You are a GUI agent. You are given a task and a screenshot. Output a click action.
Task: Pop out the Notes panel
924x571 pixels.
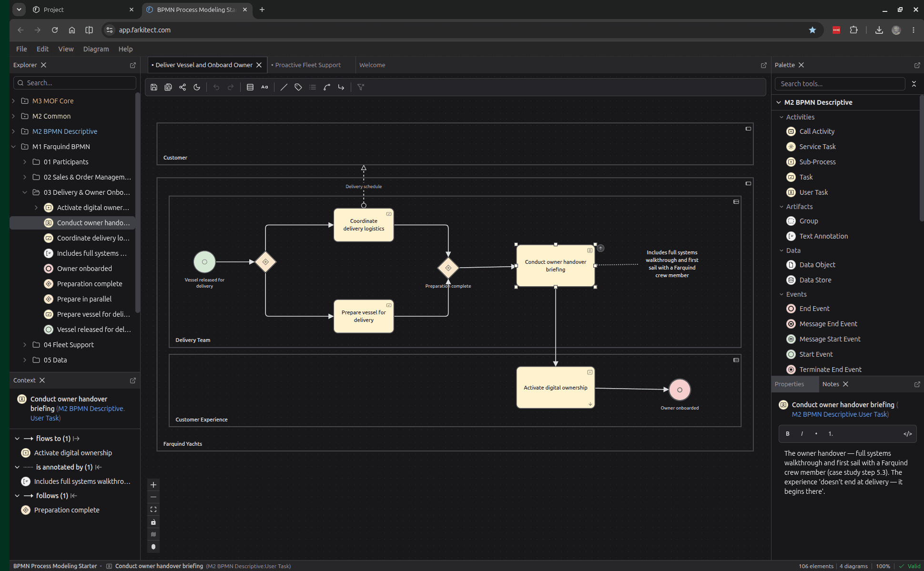pyautogui.click(x=917, y=384)
